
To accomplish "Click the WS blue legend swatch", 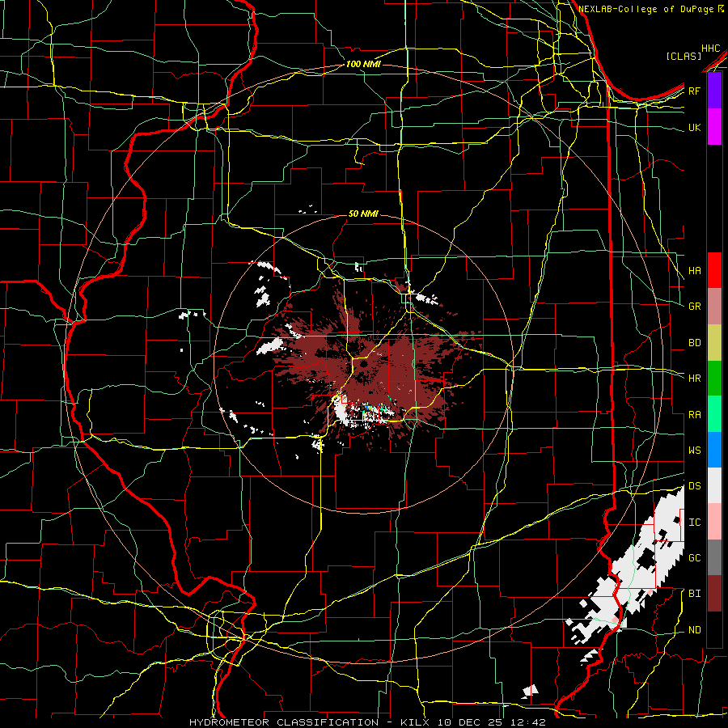I will [714, 450].
